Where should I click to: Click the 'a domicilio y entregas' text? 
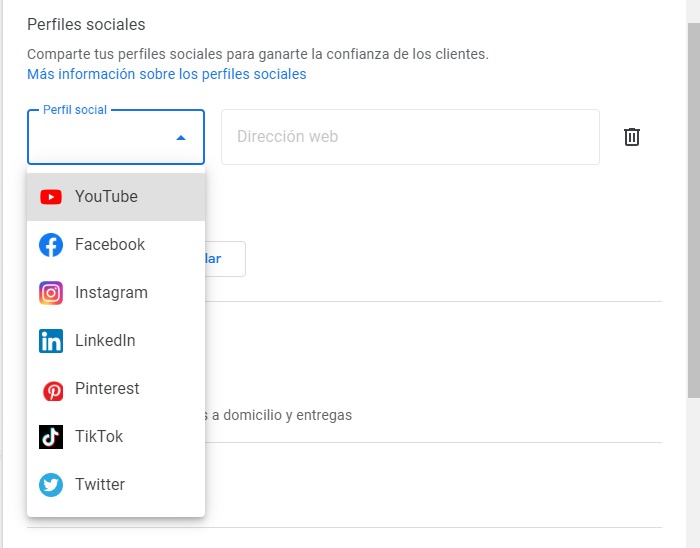pos(282,415)
